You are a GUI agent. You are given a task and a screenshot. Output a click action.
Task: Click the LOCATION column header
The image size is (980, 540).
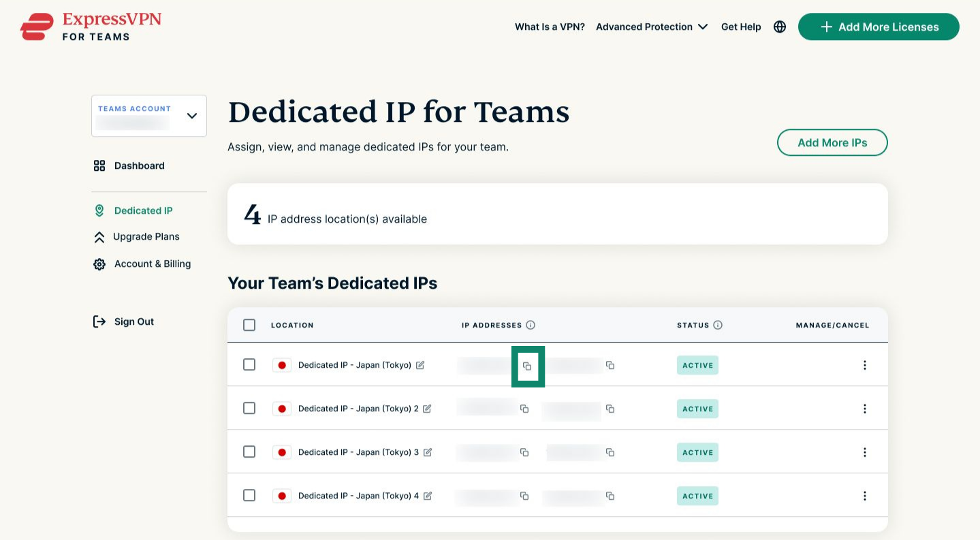(x=292, y=325)
